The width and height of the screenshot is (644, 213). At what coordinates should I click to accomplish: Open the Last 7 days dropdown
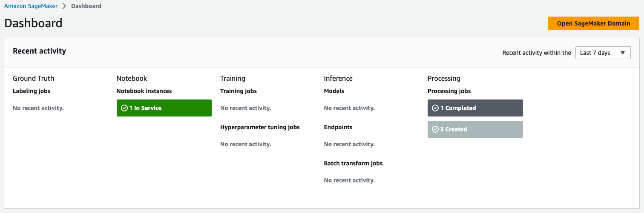click(602, 53)
